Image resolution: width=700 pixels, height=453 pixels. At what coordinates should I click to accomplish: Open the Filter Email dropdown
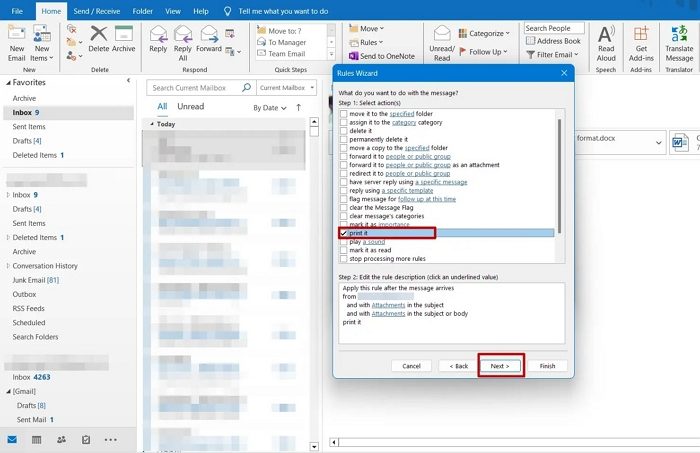[x=552, y=54]
